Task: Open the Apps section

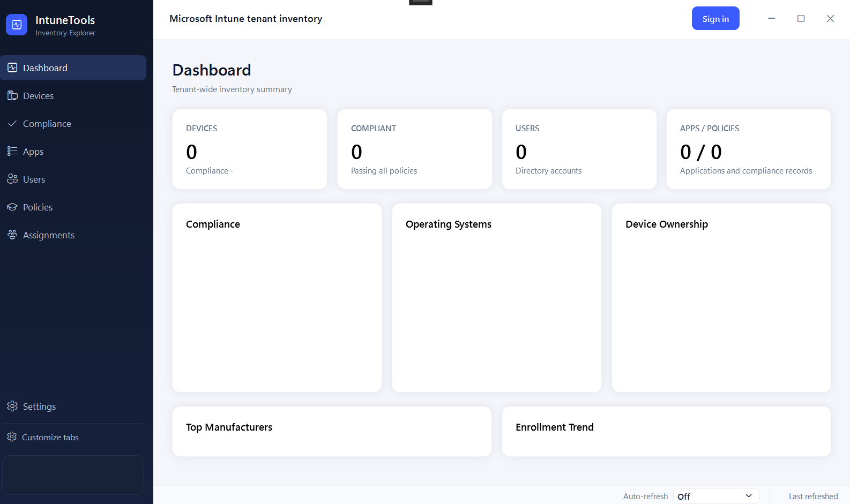Action: tap(73, 152)
